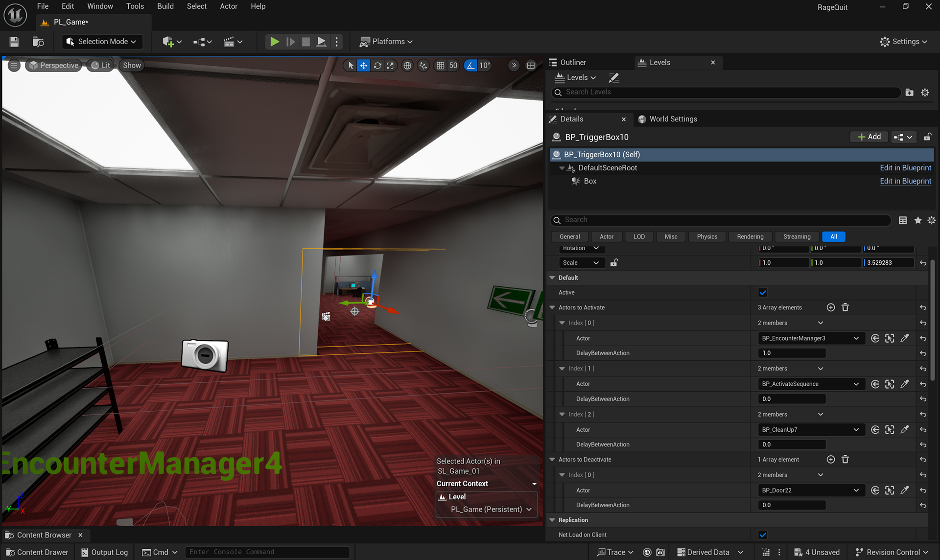This screenshot has width=940, height=560.
Task: Click Edit in Blueprint for Box
Action: click(x=905, y=181)
